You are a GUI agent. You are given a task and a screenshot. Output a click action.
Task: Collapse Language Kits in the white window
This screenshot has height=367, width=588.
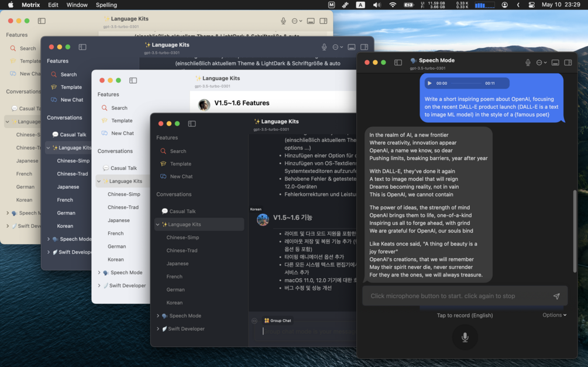99,181
